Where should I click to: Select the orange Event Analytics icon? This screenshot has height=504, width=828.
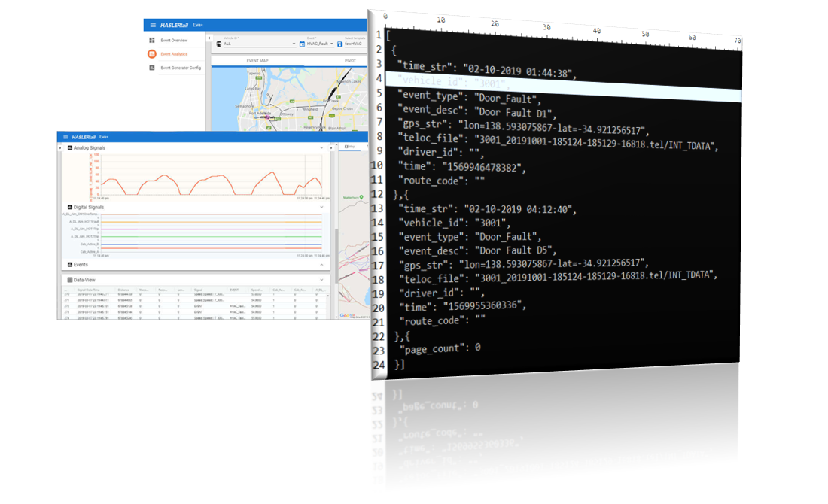152,54
